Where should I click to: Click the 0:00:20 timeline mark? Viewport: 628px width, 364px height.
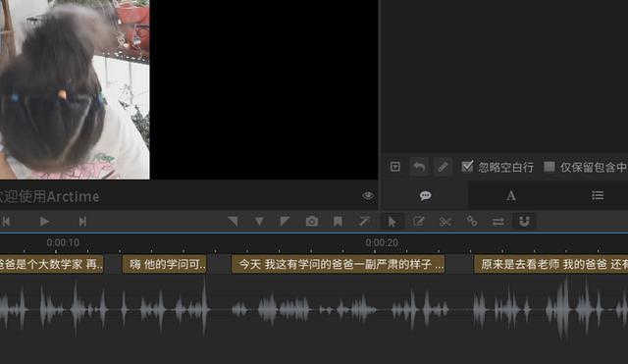[x=382, y=242]
